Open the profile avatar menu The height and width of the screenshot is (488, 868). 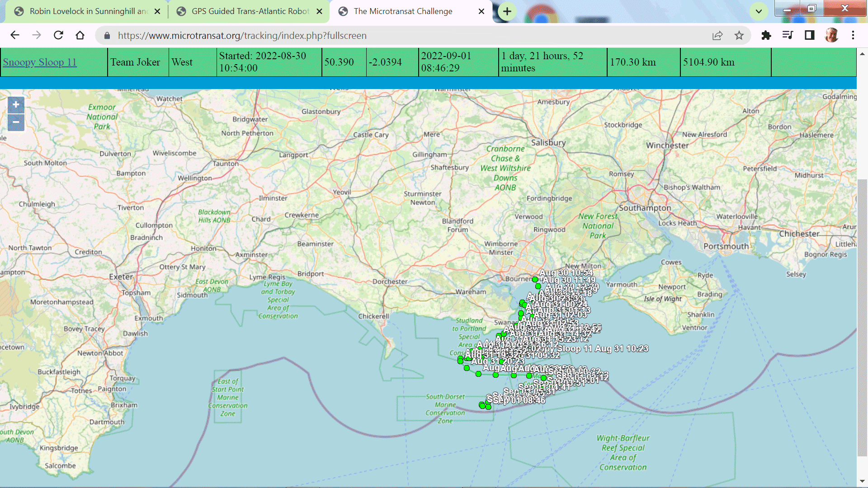(x=831, y=35)
